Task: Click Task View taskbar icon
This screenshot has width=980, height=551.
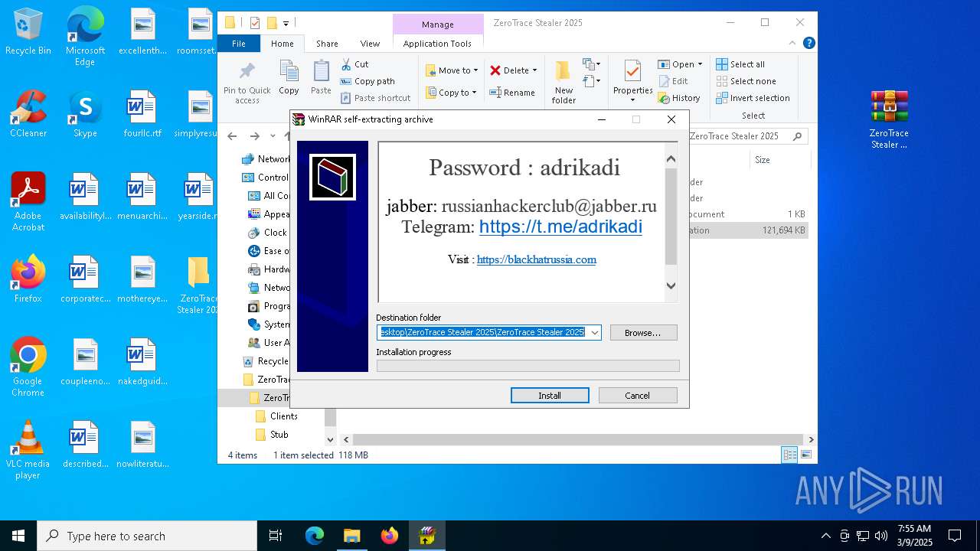Action: click(x=276, y=536)
